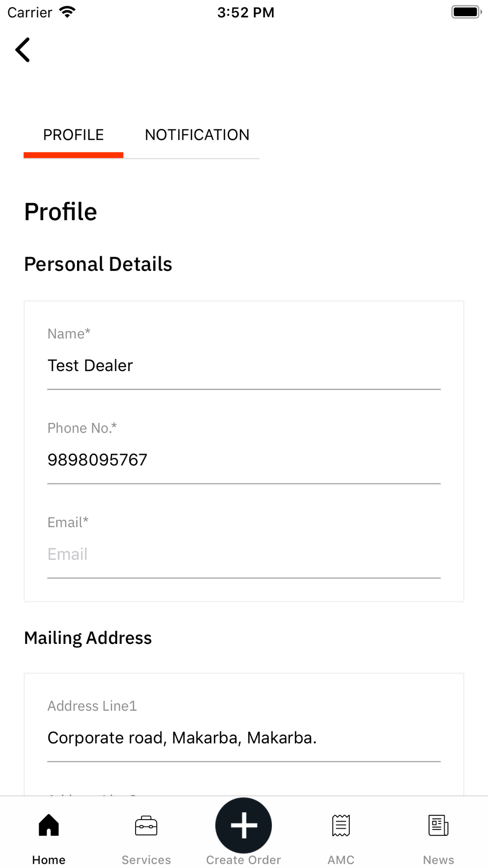Viewport: 488px width, 868px height.
Task: Tap the Wi-Fi status icon
Action: coord(67,12)
